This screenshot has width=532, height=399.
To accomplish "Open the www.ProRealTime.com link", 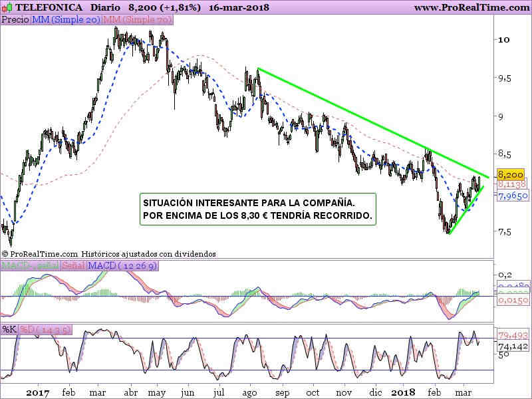I will pos(472,7).
